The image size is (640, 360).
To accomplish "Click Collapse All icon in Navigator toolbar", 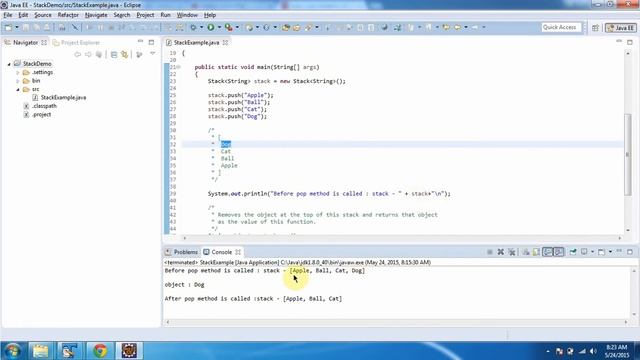I will (x=114, y=54).
